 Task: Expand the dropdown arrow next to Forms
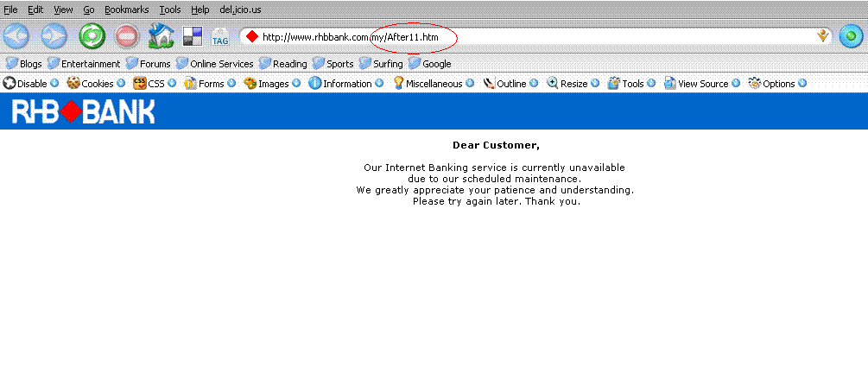[231, 84]
